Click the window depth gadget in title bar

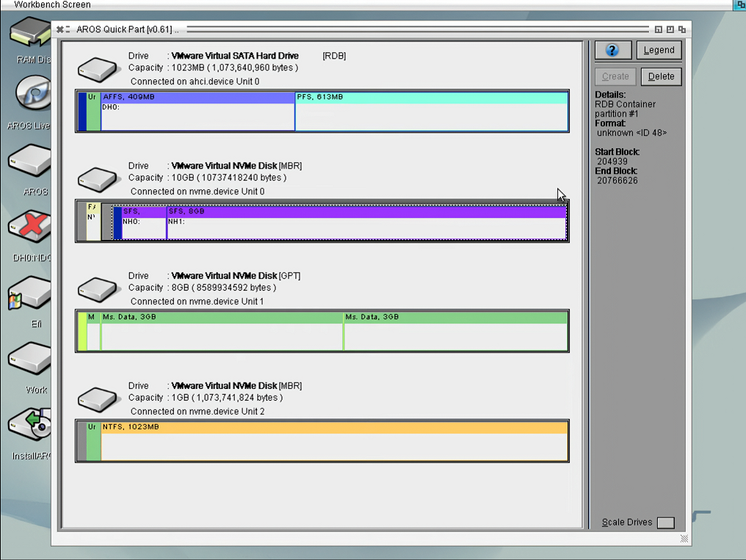point(682,29)
